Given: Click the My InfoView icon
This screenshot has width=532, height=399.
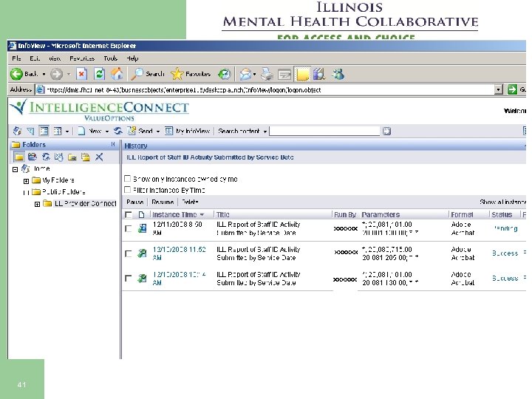Looking at the screenshot, I should [169, 131].
